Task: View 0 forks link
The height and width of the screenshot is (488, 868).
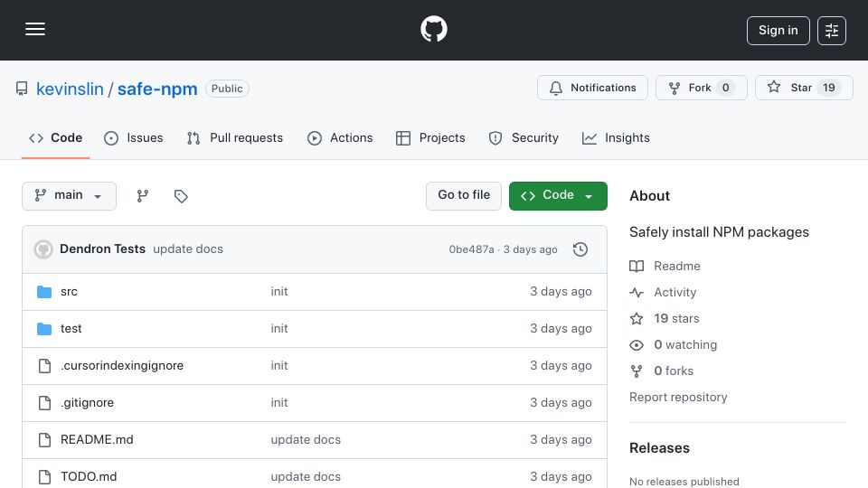Action: click(x=674, y=371)
